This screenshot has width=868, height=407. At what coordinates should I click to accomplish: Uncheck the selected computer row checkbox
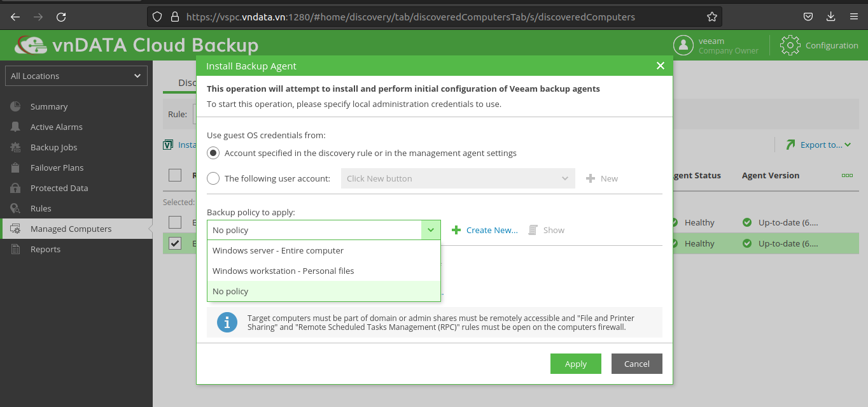[x=175, y=243]
